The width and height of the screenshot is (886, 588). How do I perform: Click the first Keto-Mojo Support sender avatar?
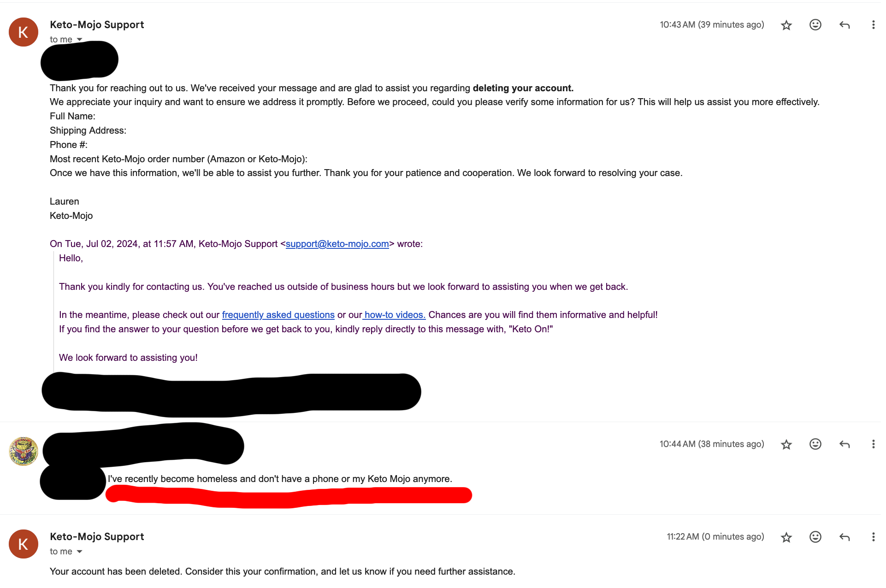(x=24, y=32)
